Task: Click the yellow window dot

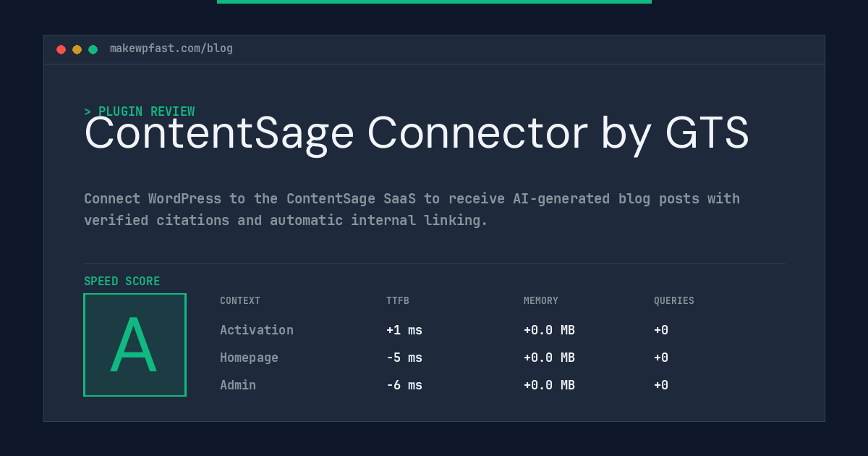Action: pos(77,49)
